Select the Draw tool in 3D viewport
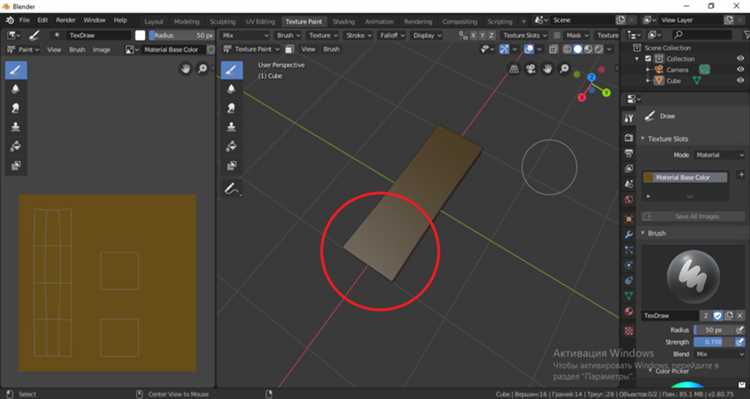 [232, 70]
